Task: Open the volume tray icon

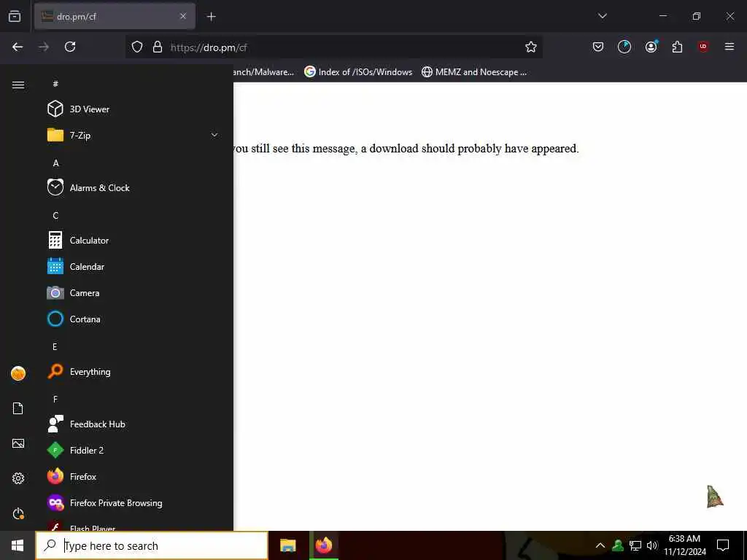Action: pos(652,545)
